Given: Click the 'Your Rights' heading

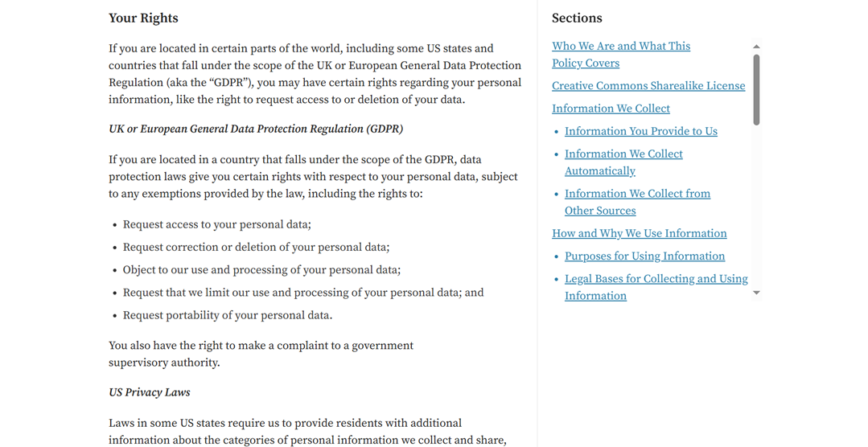Looking at the screenshot, I should (143, 18).
